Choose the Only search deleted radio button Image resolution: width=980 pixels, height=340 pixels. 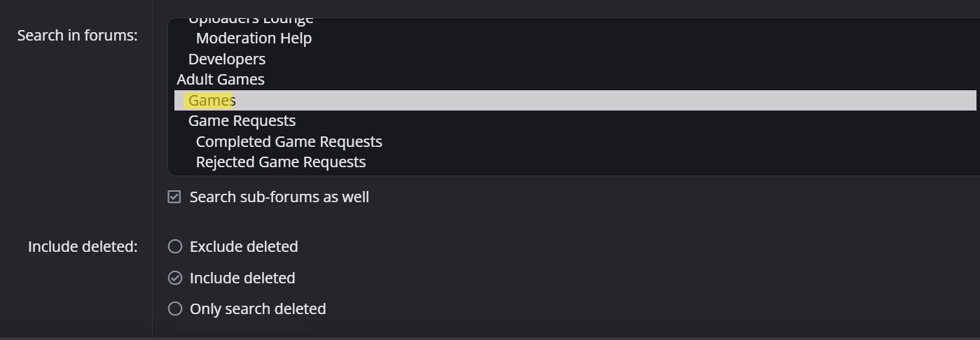pos(175,309)
